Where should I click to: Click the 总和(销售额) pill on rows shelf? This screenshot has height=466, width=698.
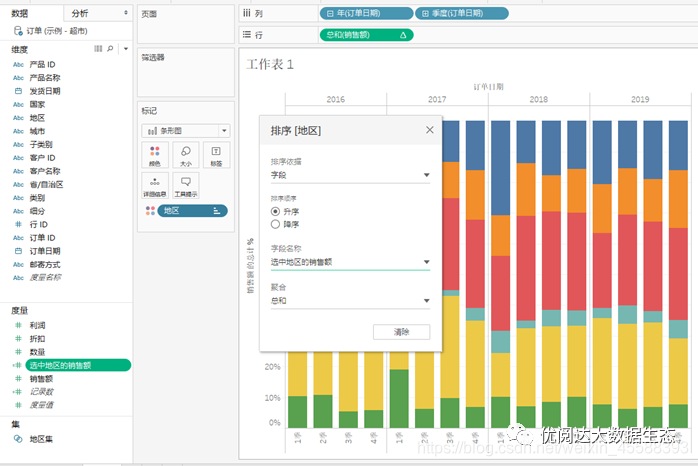(366, 35)
